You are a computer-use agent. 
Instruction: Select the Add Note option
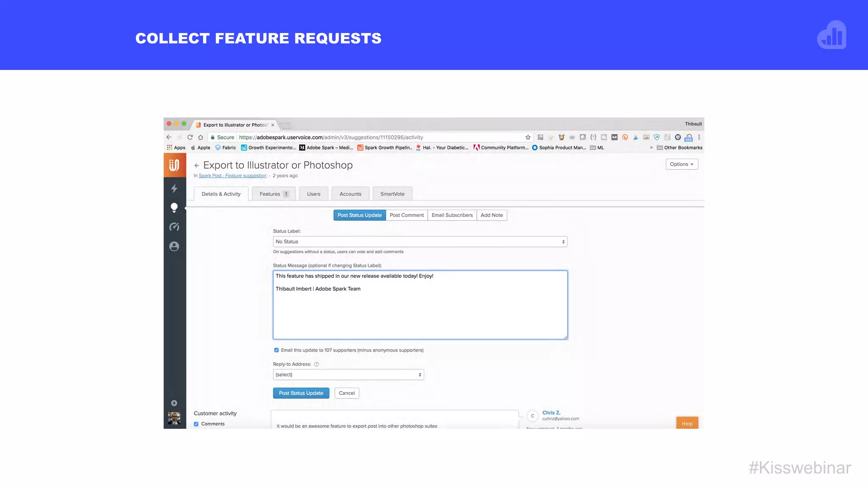tap(492, 215)
